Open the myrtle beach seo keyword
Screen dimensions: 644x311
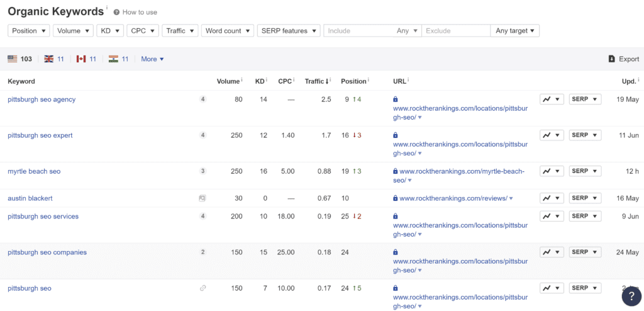coord(34,171)
